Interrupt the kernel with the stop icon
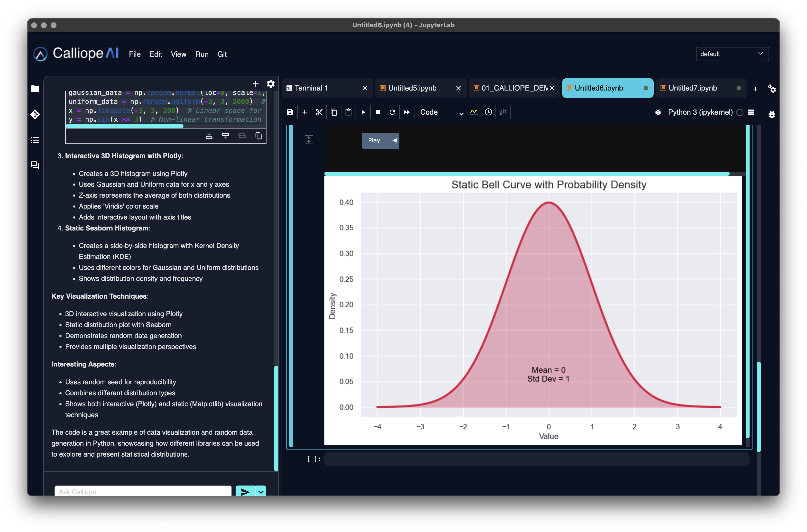 (x=377, y=112)
